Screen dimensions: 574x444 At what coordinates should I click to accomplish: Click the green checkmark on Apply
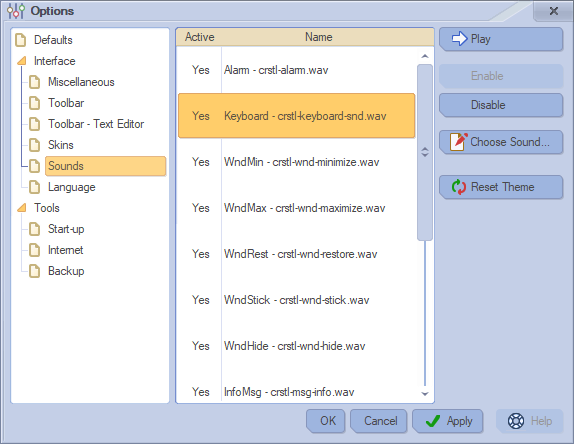point(433,421)
